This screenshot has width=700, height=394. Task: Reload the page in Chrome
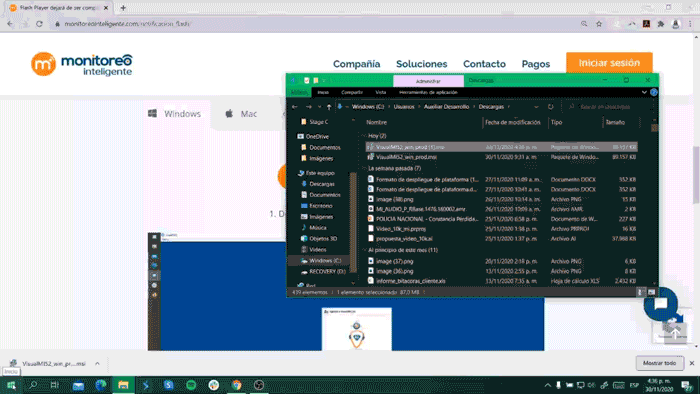(x=39, y=24)
